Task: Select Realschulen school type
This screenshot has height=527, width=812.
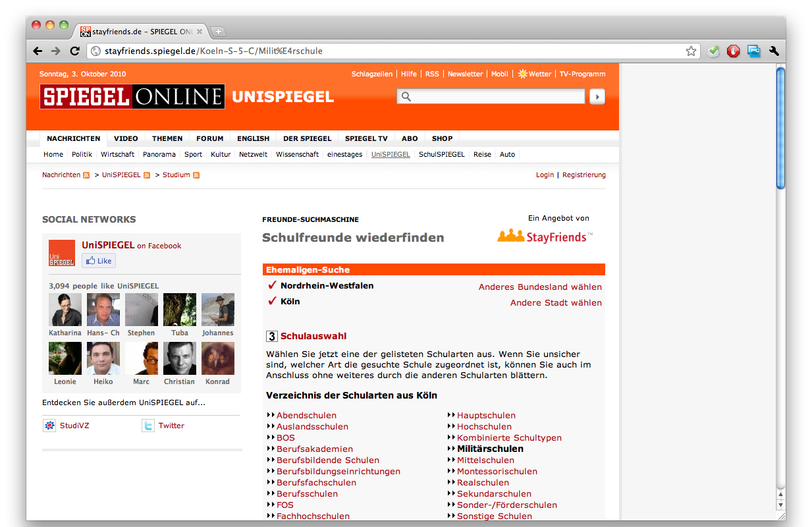Action: click(484, 483)
